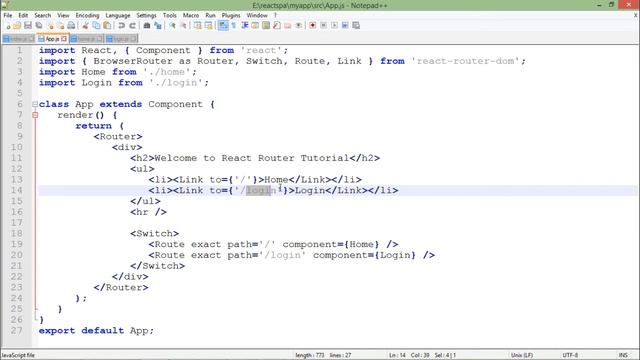Click the INS mode status indicator
This screenshot has width=640, height=360.
point(623,355)
